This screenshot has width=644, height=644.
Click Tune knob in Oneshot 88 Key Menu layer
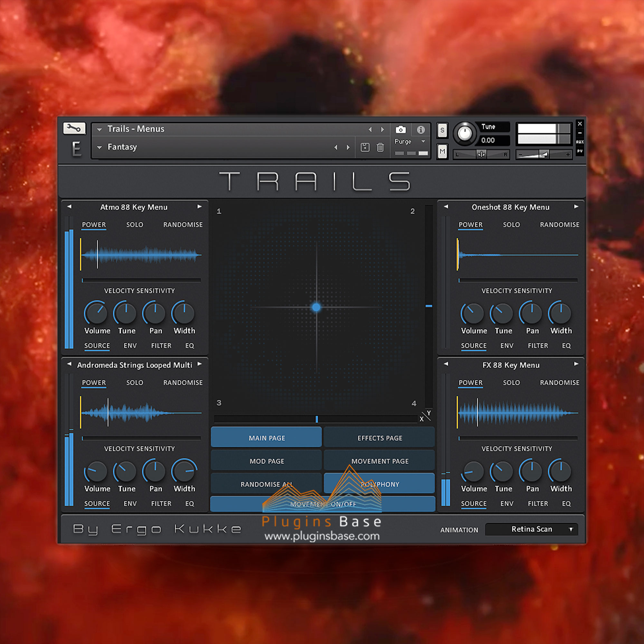502,313
